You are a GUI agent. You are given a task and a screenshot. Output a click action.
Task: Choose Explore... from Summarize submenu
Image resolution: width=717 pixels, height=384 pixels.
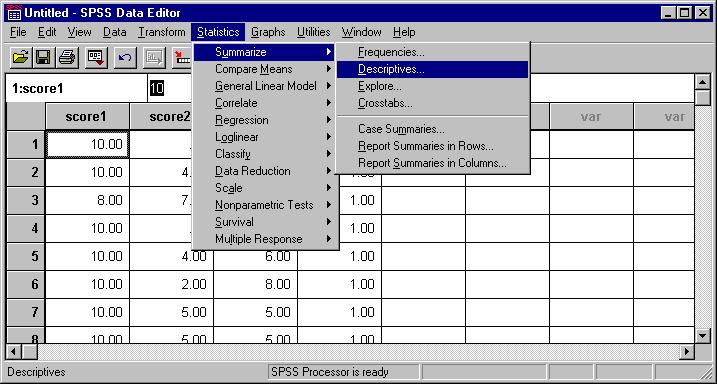[433, 86]
